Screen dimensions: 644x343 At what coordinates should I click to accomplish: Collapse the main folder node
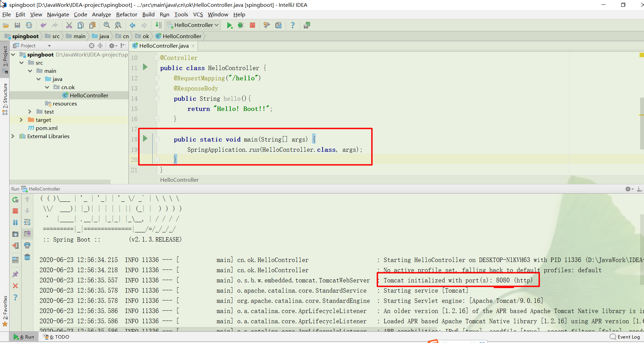[x=30, y=71]
